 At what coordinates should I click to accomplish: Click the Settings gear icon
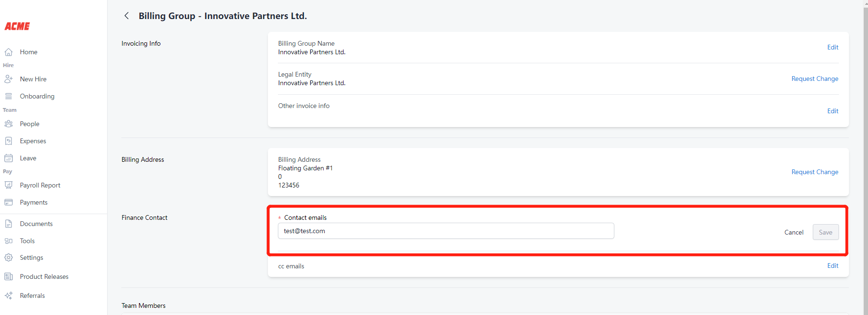coord(9,257)
